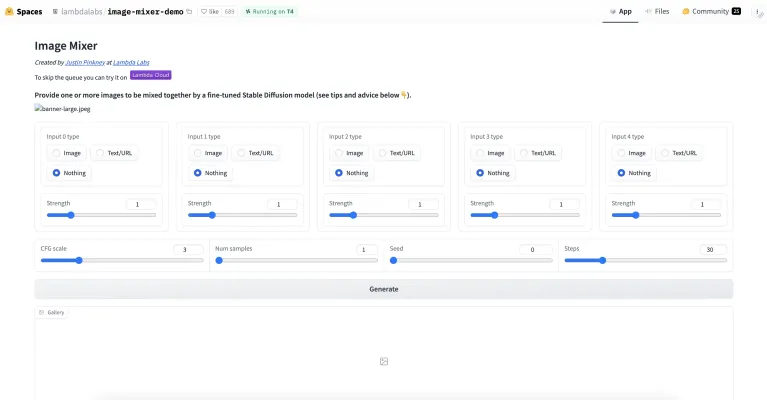The height and width of the screenshot is (400, 767).
Task: Click the Gallery label icon
Action: pyautogui.click(x=42, y=313)
